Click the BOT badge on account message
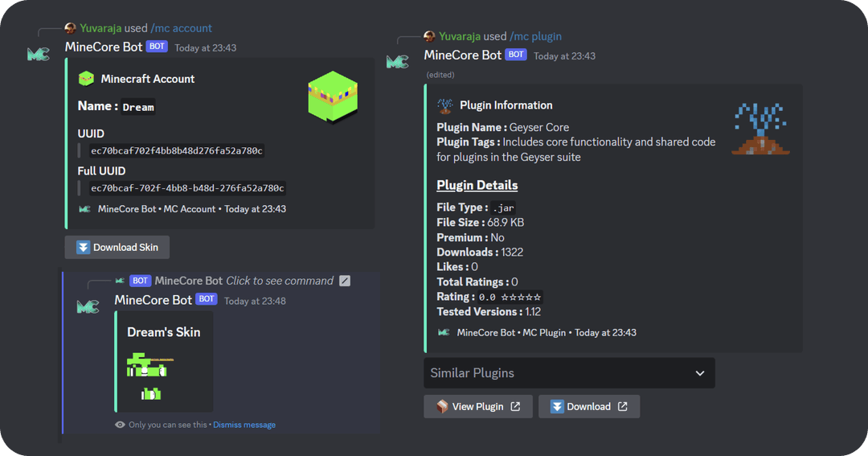The height and width of the screenshot is (456, 868). click(x=157, y=47)
